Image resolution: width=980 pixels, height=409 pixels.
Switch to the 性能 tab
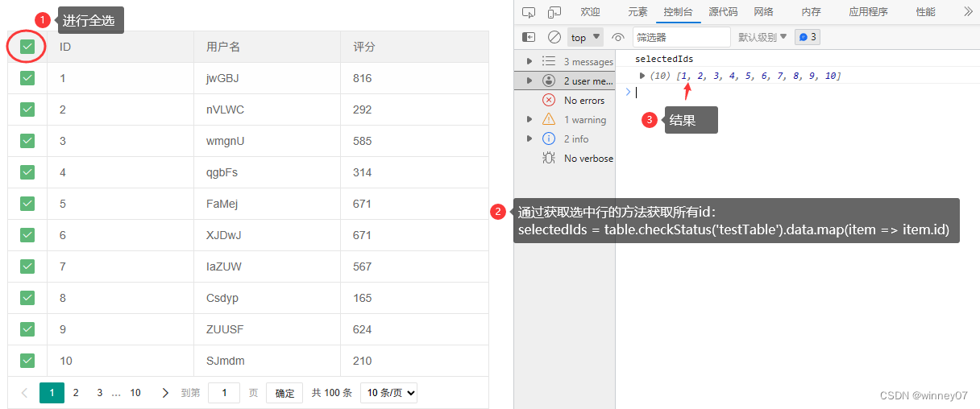(925, 12)
